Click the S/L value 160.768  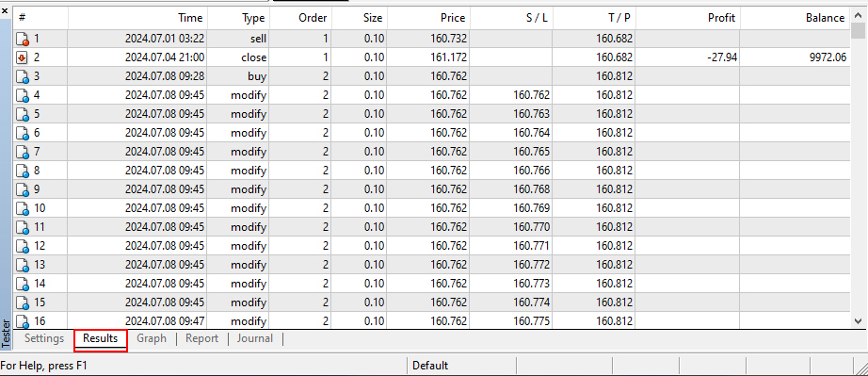[531, 189]
